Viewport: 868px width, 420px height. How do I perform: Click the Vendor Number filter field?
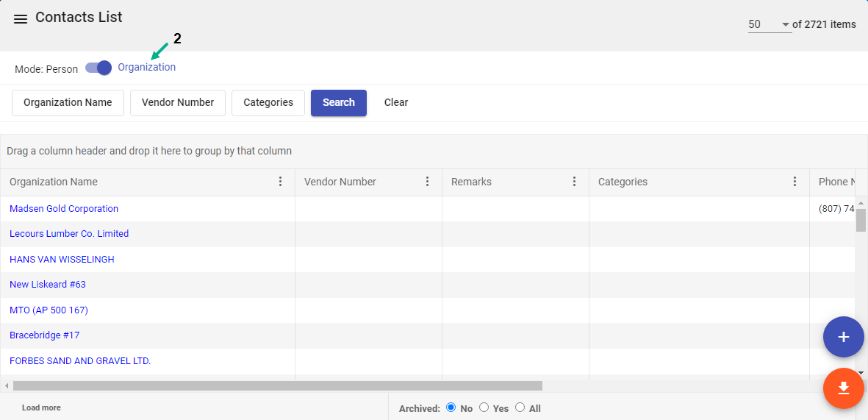tap(178, 103)
